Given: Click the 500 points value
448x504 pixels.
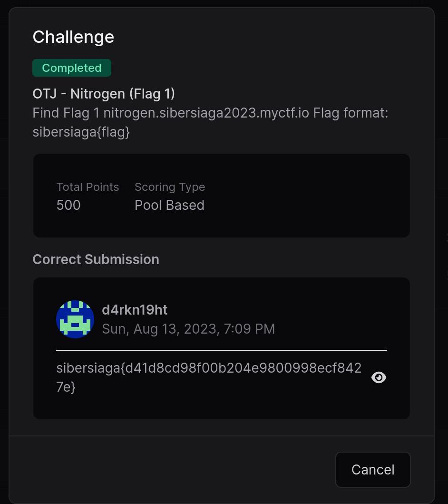Looking at the screenshot, I should point(68,205).
